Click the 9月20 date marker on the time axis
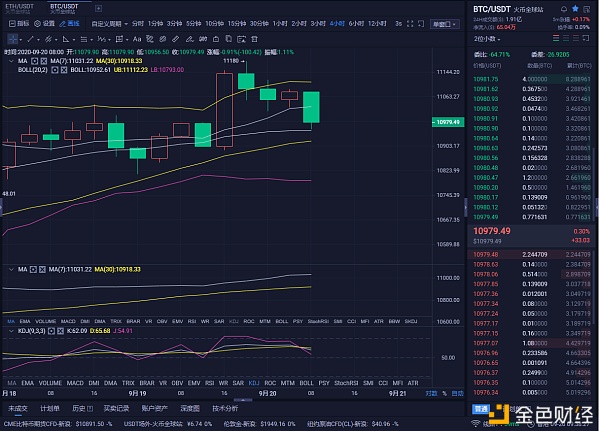The image size is (600, 431). [x=264, y=395]
